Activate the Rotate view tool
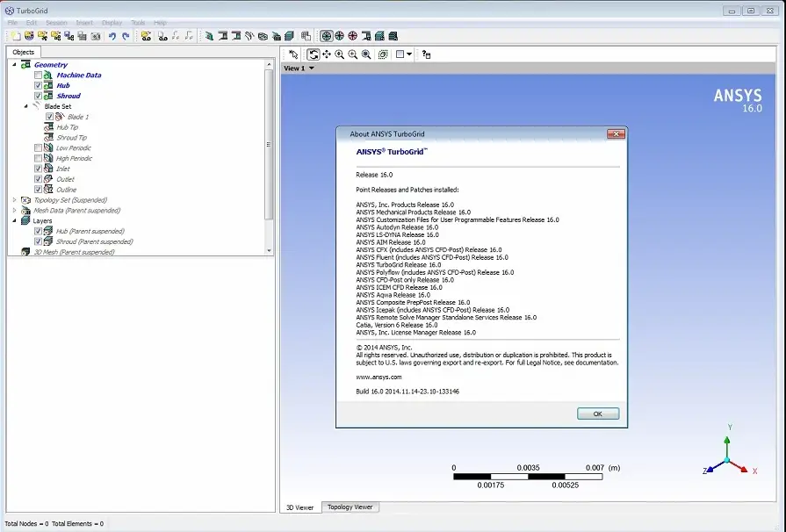 click(x=314, y=54)
